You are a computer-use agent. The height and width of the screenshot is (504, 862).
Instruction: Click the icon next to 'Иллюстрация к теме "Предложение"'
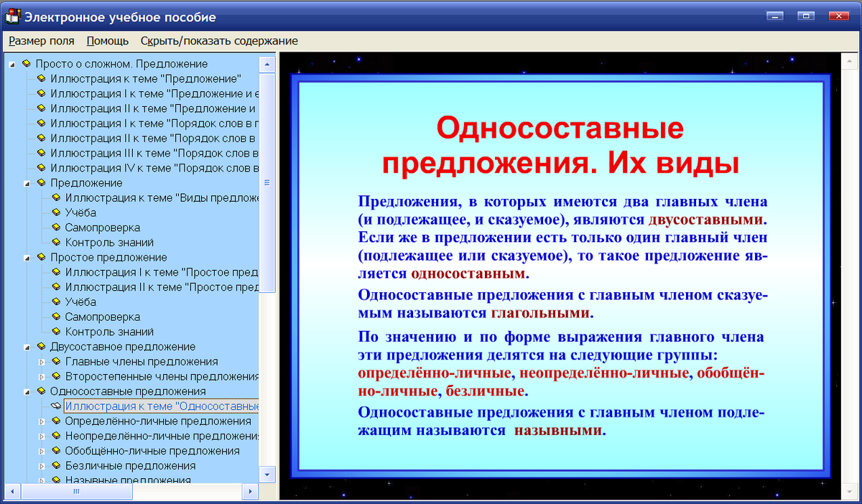40,78
